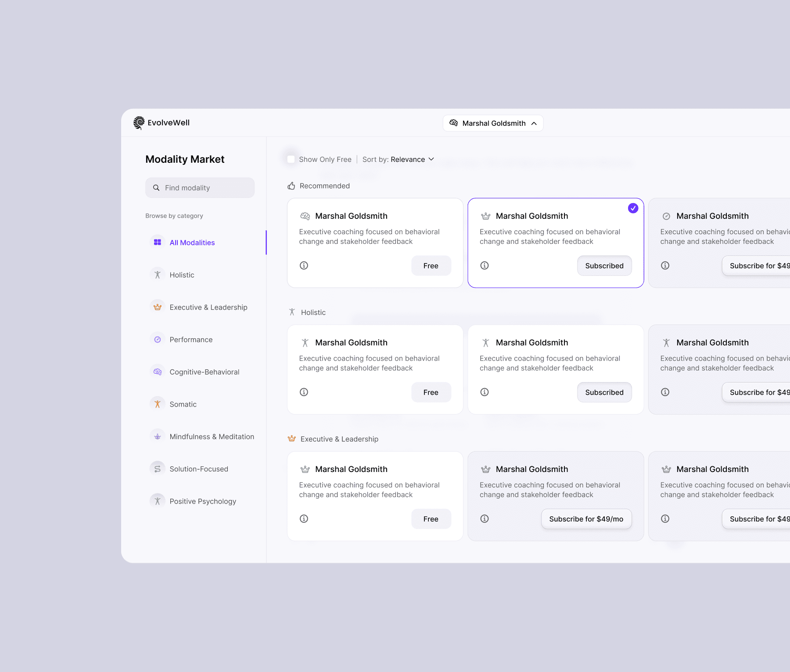Open info on Holistic Subscribe-for-$49 card
Image resolution: width=790 pixels, height=672 pixels.
click(x=665, y=392)
